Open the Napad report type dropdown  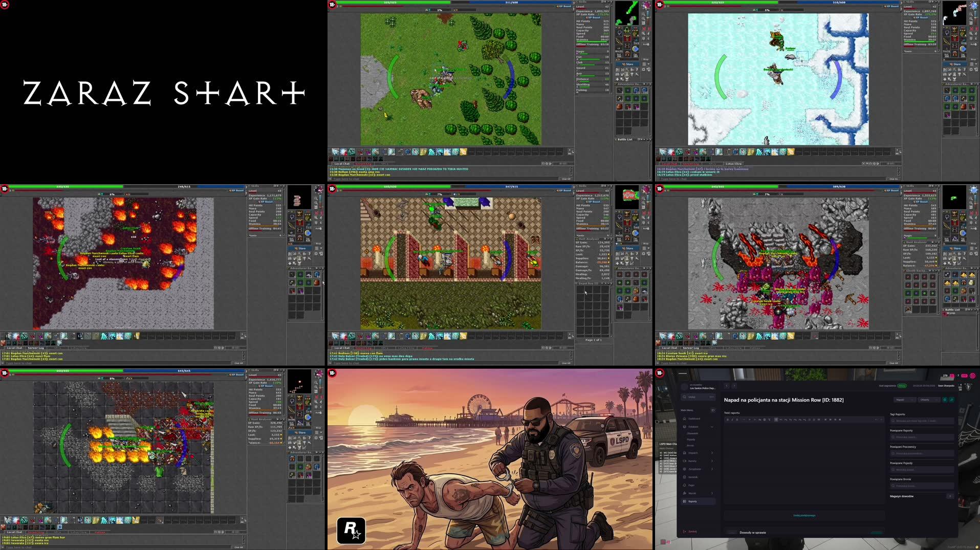904,400
